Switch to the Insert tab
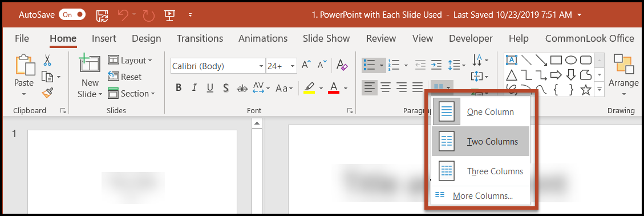 pyautogui.click(x=104, y=38)
